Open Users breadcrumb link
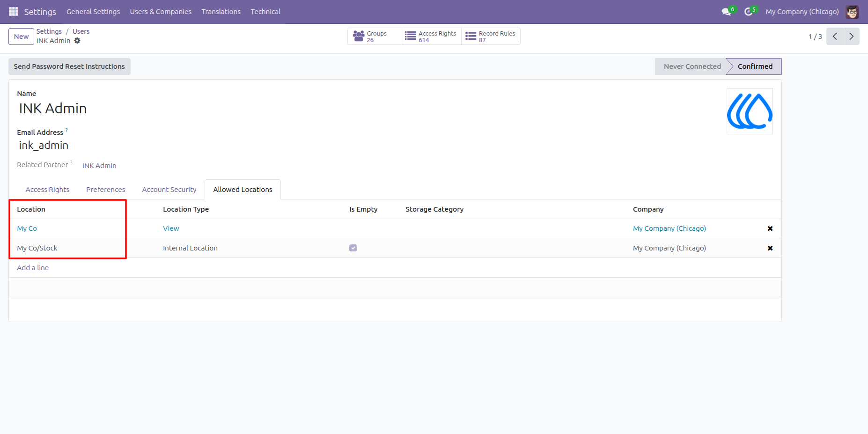Viewport: 868px width, 434px height. click(81, 31)
